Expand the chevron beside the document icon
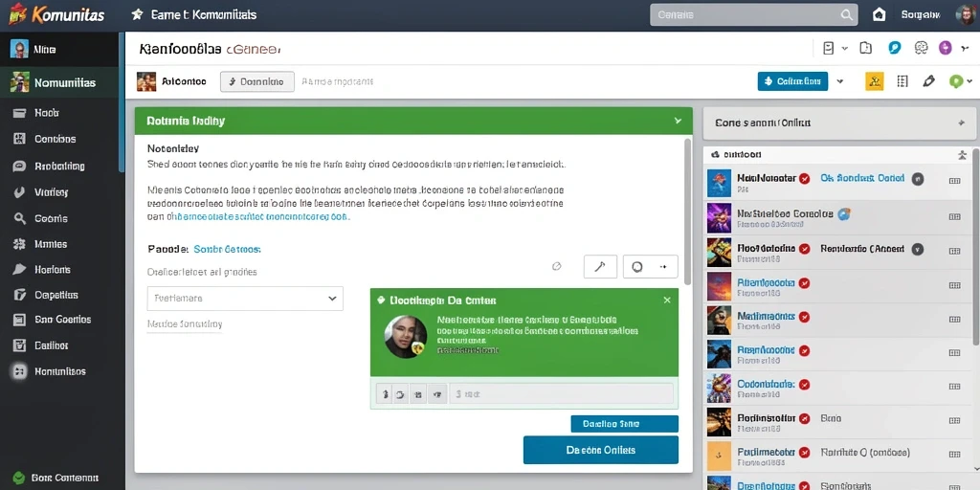This screenshot has width=980, height=490. (x=845, y=48)
